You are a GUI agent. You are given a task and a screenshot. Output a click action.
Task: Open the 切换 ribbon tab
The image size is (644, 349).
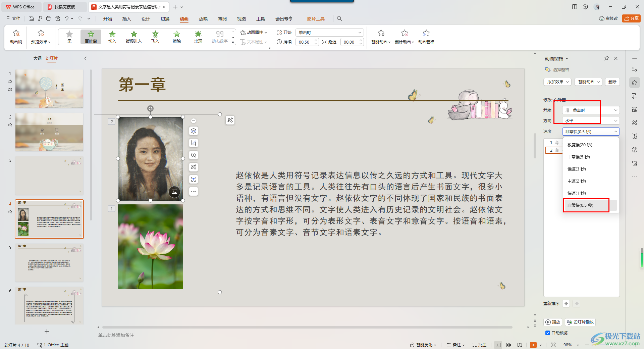click(x=165, y=19)
